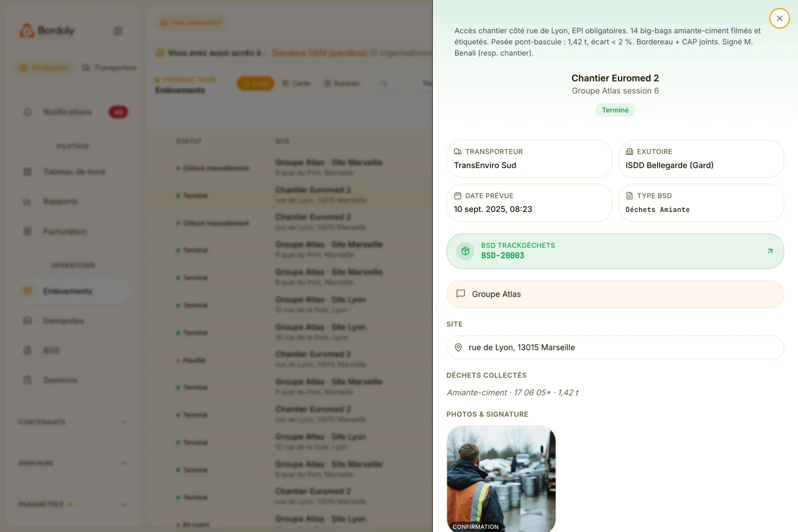798x532 pixels.
Task: Click the comment bubble icon next to Groupe Atlas
Action: [460, 294]
